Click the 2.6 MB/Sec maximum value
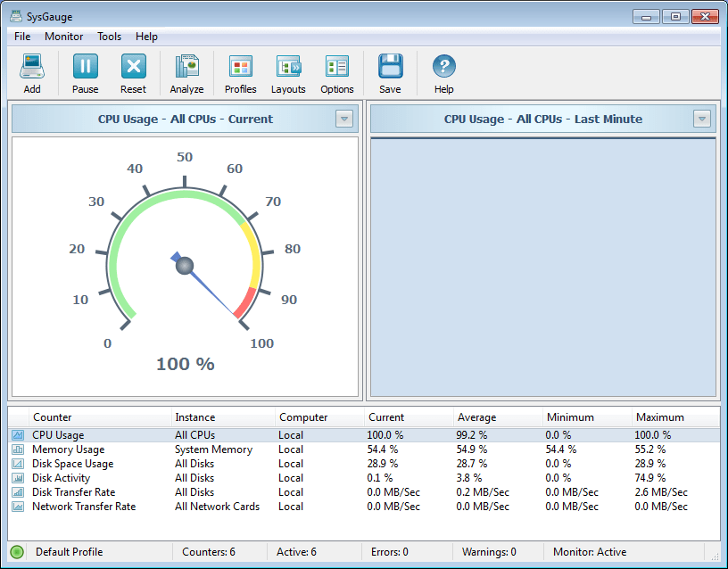This screenshot has width=728, height=569. [661, 492]
